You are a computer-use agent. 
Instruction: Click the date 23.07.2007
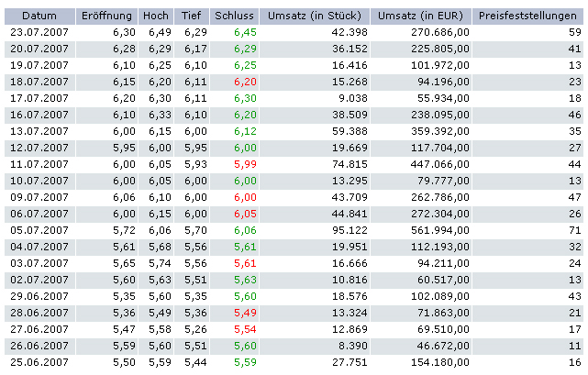(39, 33)
